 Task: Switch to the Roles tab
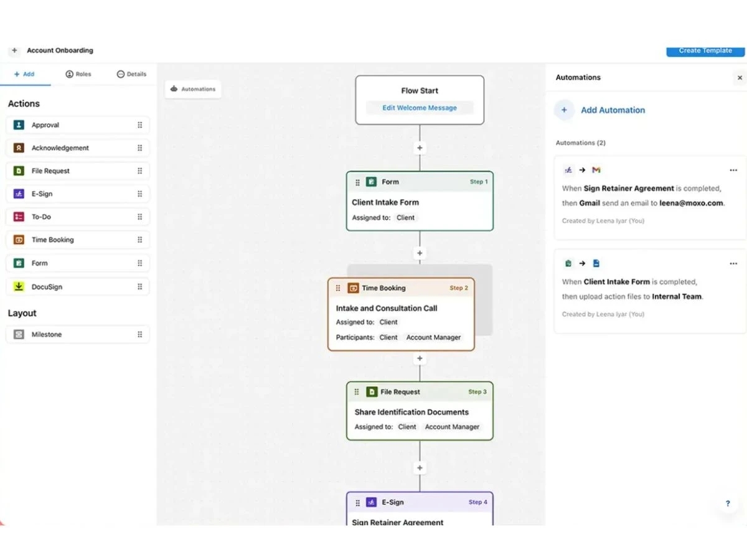[78, 74]
